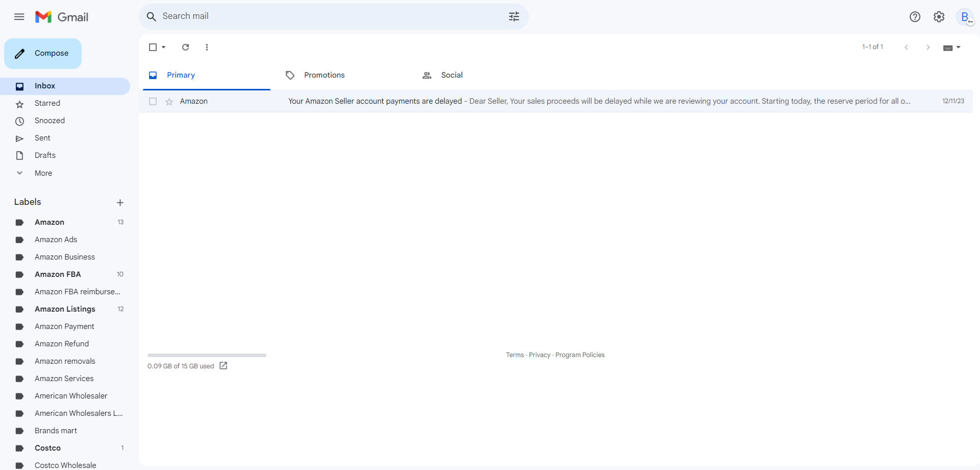Open the Terms link
980x470 pixels.
pyautogui.click(x=515, y=355)
